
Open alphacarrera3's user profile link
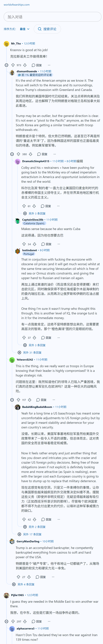pos(25,628)
